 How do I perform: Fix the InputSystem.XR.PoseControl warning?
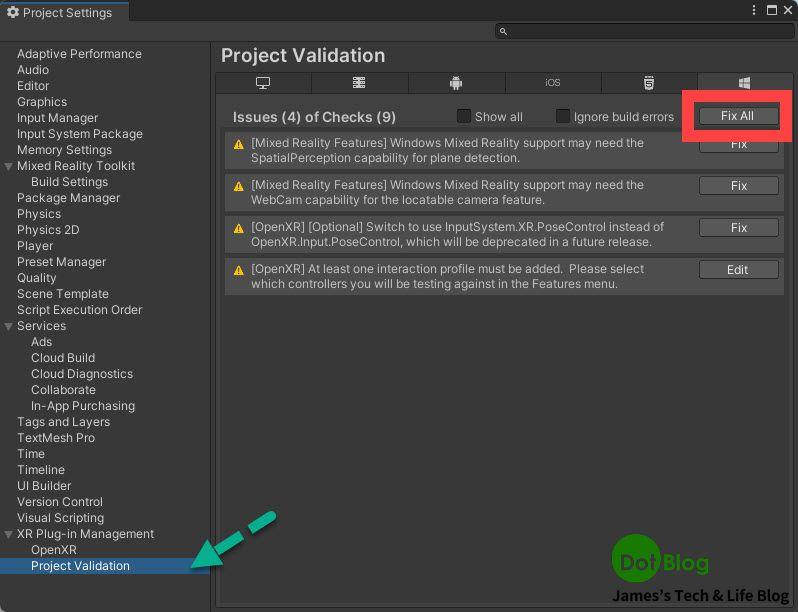pyautogui.click(x=738, y=228)
